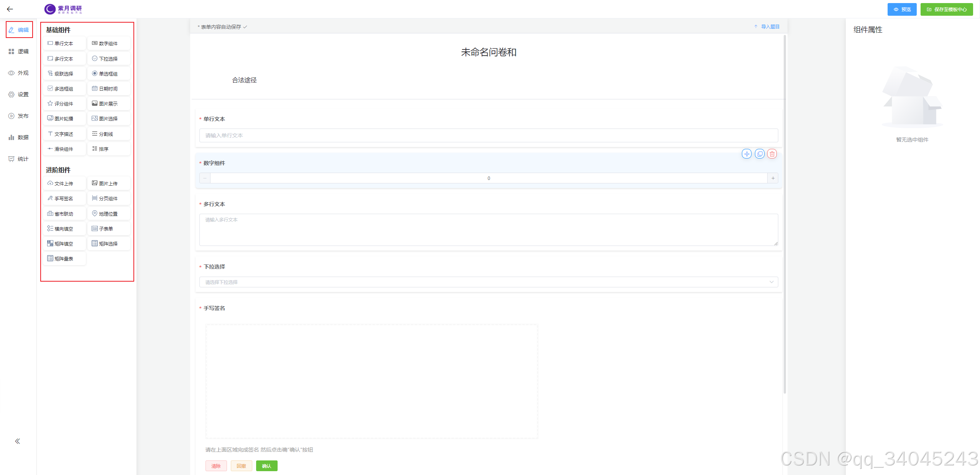Add the 多选框组 checkbox component
Viewport: 980px width, 475px height.
tap(64, 89)
